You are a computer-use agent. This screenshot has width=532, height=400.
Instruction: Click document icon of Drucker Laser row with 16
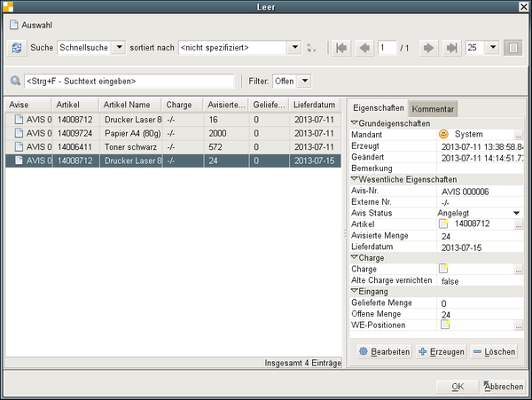coord(19,120)
